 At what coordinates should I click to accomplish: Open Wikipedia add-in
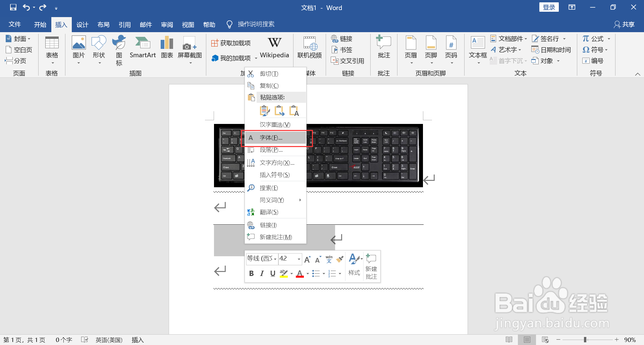pyautogui.click(x=274, y=47)
